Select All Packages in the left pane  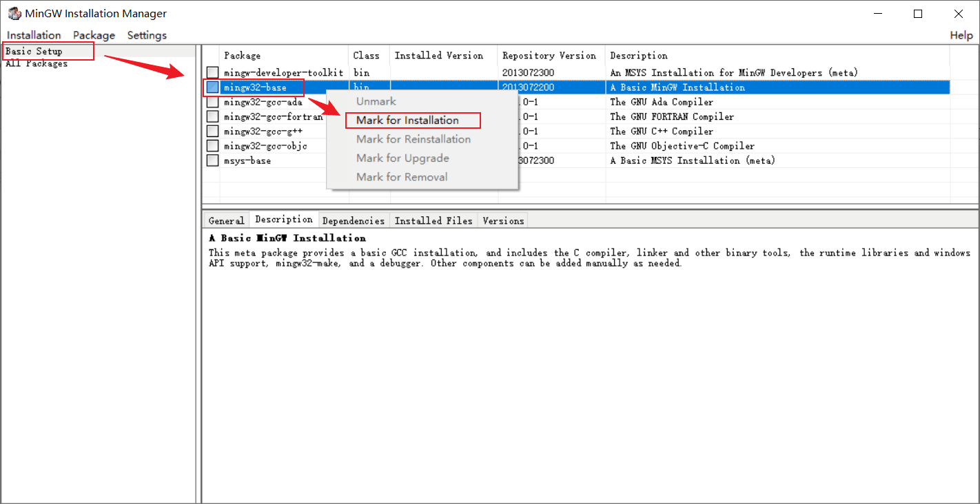click(x=37, y=63)
